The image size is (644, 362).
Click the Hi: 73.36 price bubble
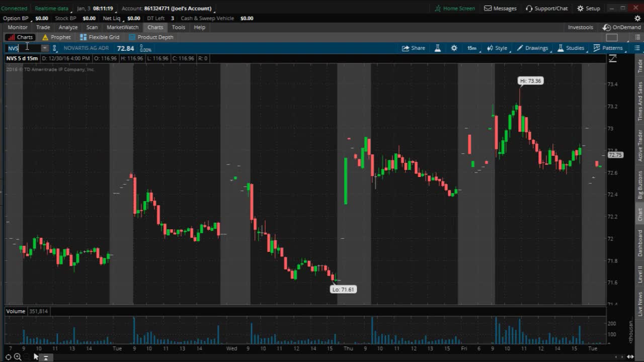click(530, 81)
